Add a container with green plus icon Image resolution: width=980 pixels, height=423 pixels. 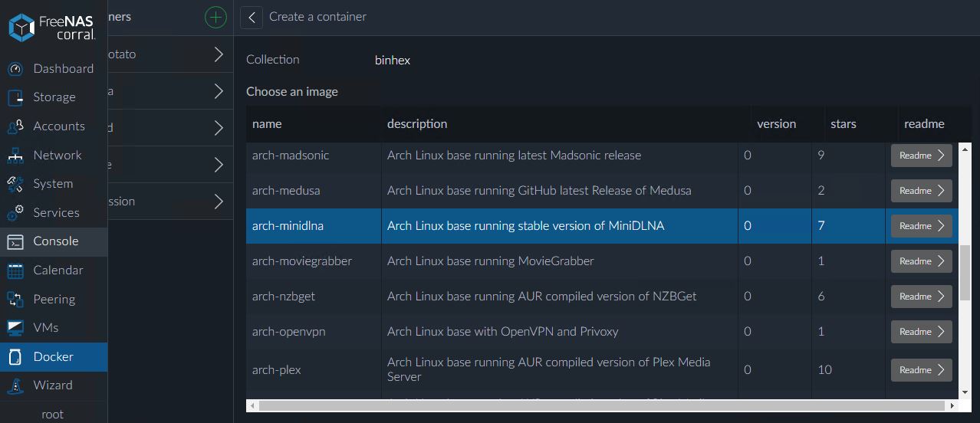coord(215,17)
